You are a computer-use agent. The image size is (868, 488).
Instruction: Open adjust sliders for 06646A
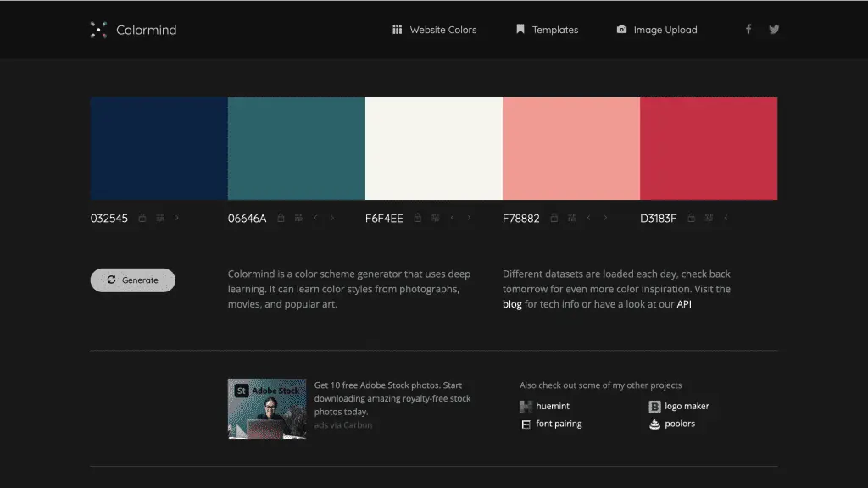298,218
